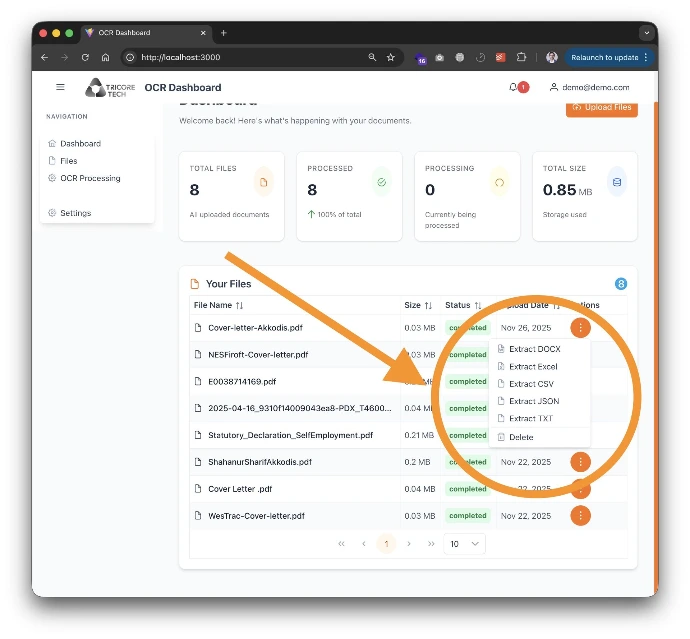Click the file count badge showing 8
690x639 pixels.
(621, 284)
